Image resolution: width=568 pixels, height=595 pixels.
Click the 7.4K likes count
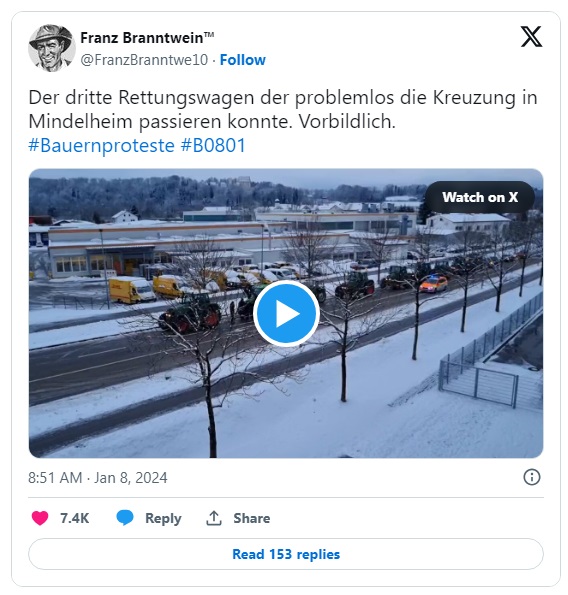(74, 518)
